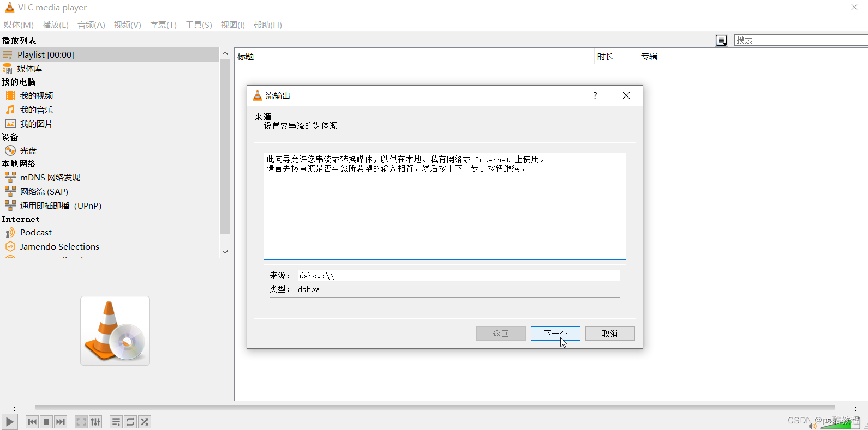Click the source field dshow:\\
The height and width of the screenshot is (430, 868).
pyautogui.click(x=459, y=276)
